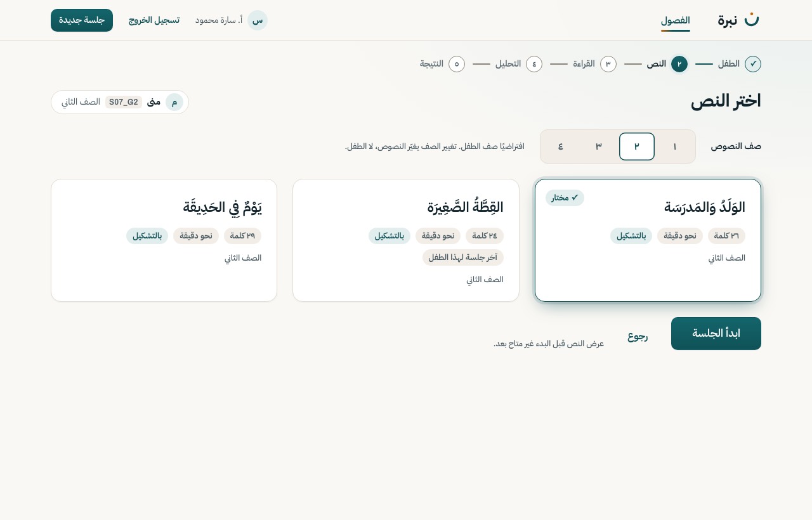Screen dimensions: 812x520
Task: Select grade ٣ for texts
Action: pyautogui.click(x=599, y=146)
